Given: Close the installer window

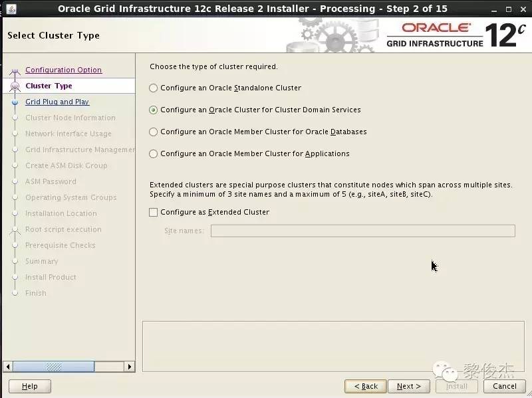Looking at the screenshot, I should click(523, 9).
